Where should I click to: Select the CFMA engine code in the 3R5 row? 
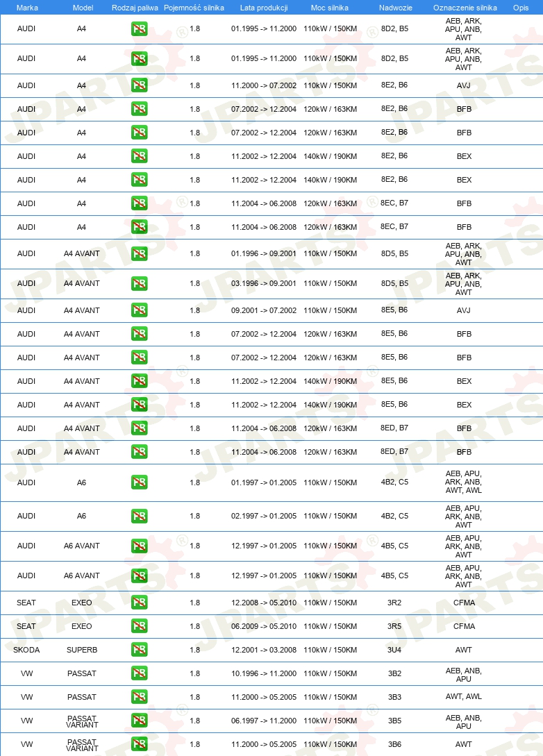tap(464, 626)
